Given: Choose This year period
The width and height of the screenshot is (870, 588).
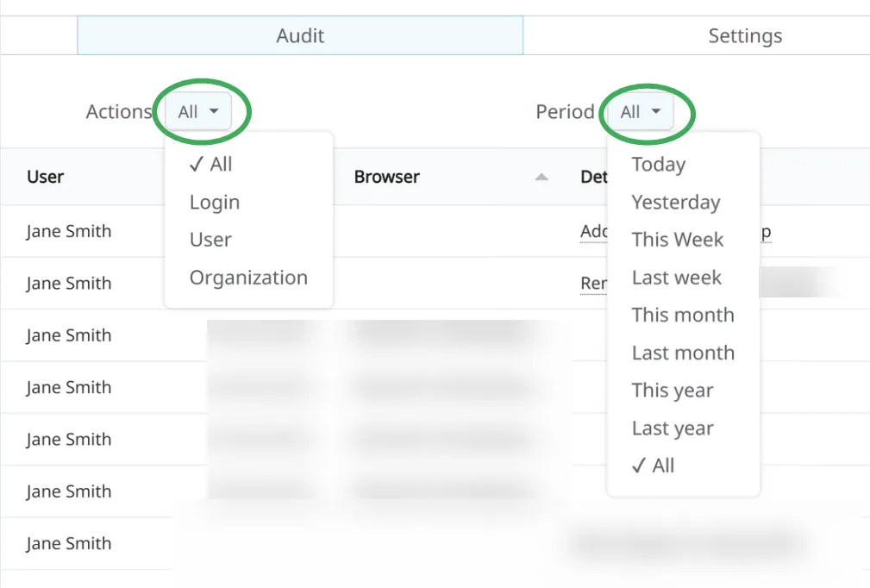Looking at the screenshot, I should click(x=672, y=391).
